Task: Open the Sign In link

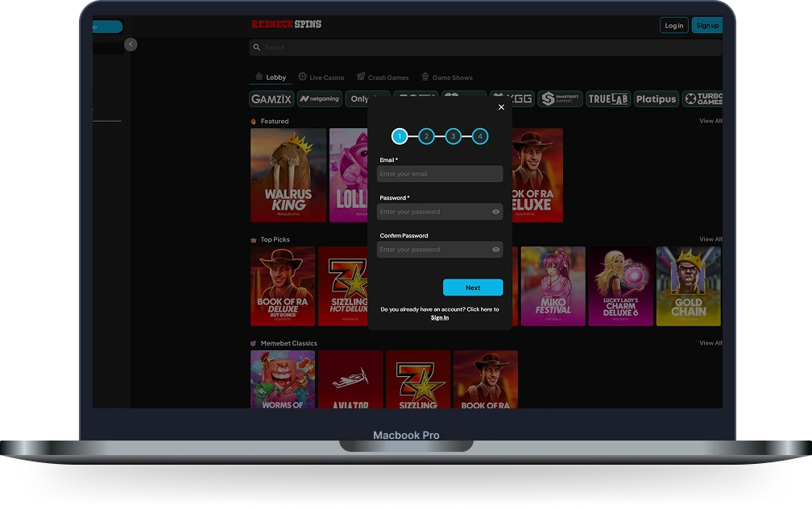Action: click(440, 318)
